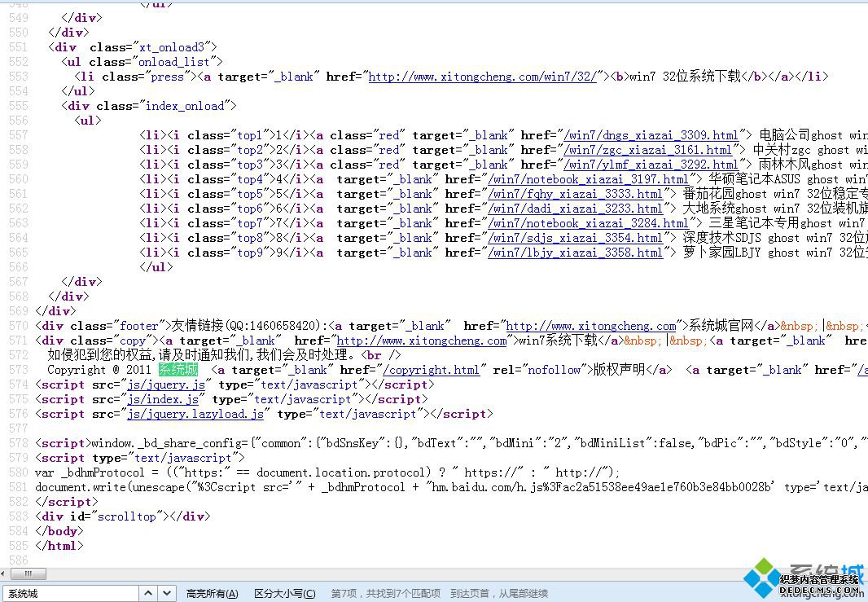Toggle the 区分大小写(C) match-case option
Viewport: 868px width, 602px height.
284,594
